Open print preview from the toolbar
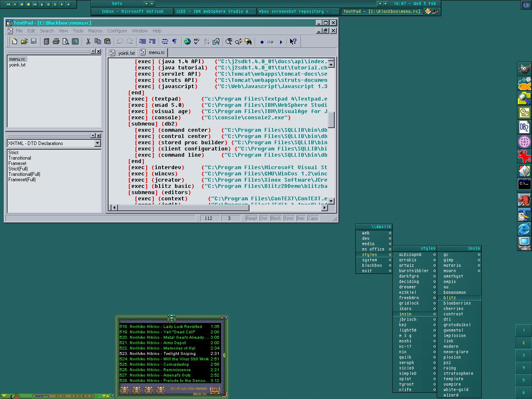 (x=66, y=42)
